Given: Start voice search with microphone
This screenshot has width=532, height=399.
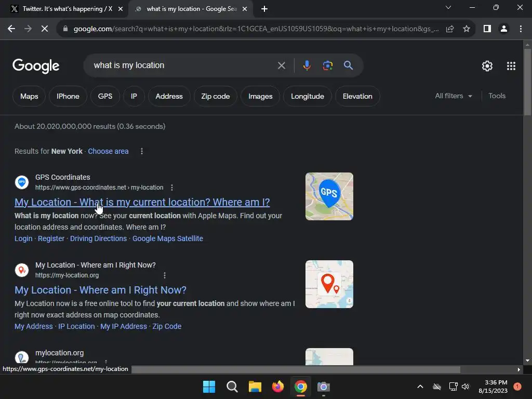Looking at the screenshot, I should pyautogui.click(x=307, y=65).
